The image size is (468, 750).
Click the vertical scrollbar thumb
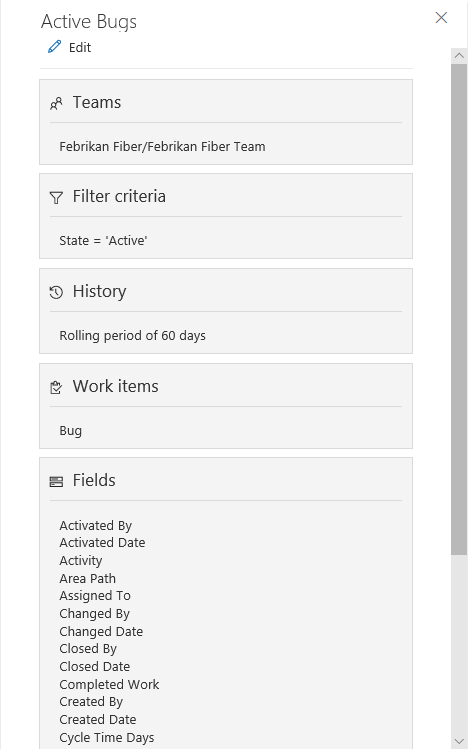[459, 309]
